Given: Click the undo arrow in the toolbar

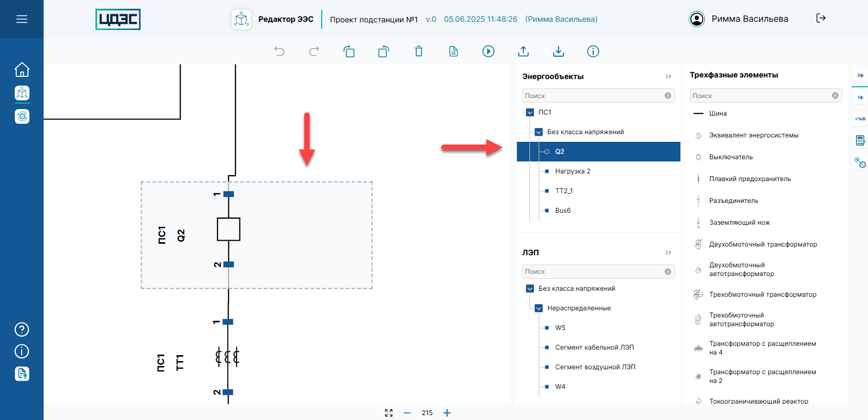Looking at the screenshot, I should (x=279, y=51).
